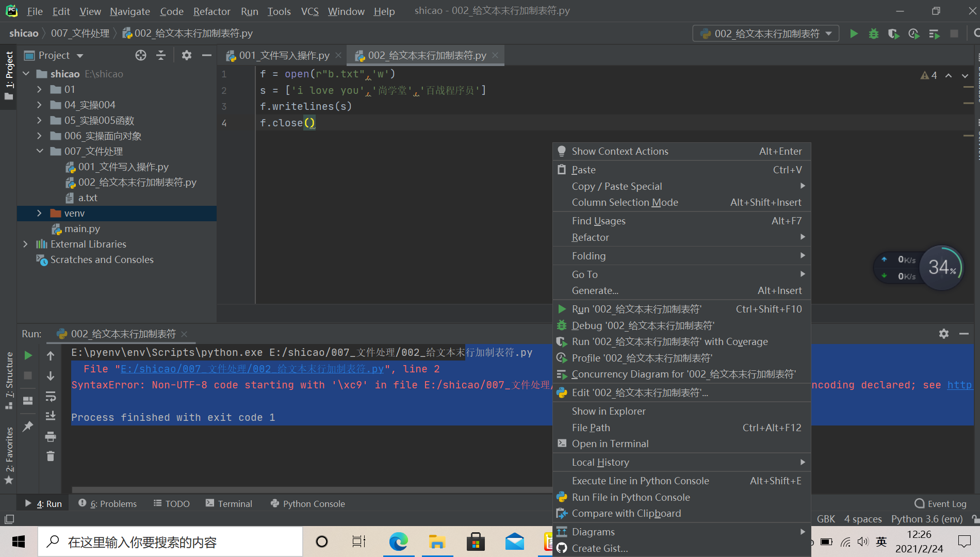Click the file path link in traceback
Screen dimensions: 980x557
pyautogui.click(x=252, y=369)
